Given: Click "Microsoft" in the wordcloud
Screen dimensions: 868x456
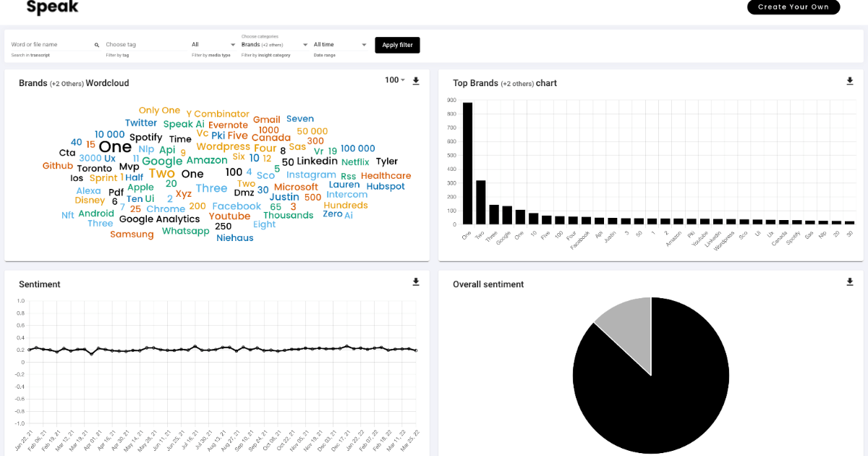Looking at the screenshot, I should point(296,187).
